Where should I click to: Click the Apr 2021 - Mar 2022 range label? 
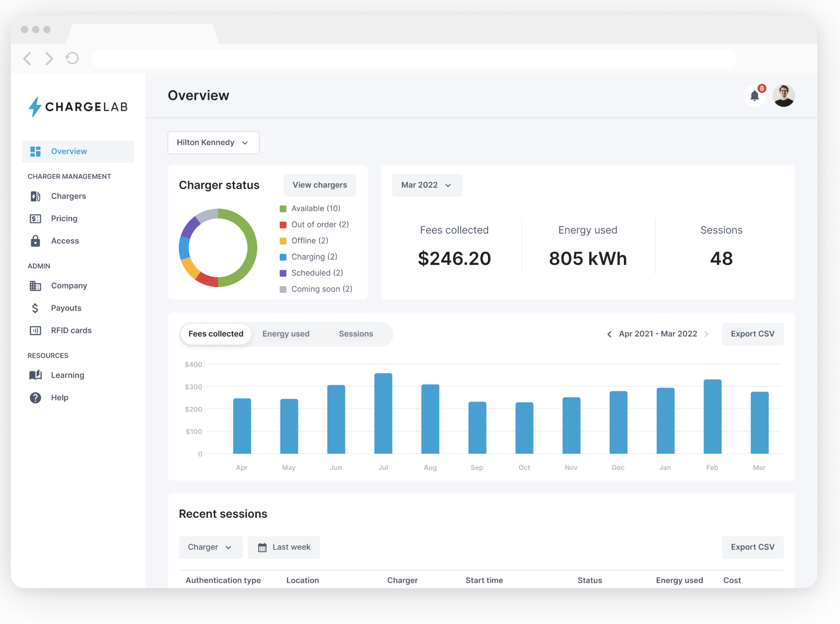pyautogui.click(x=658, y=334)
